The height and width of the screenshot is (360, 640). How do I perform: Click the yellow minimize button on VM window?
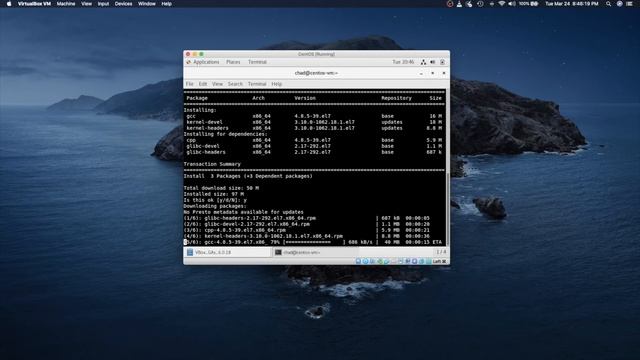tap(195, 54)
